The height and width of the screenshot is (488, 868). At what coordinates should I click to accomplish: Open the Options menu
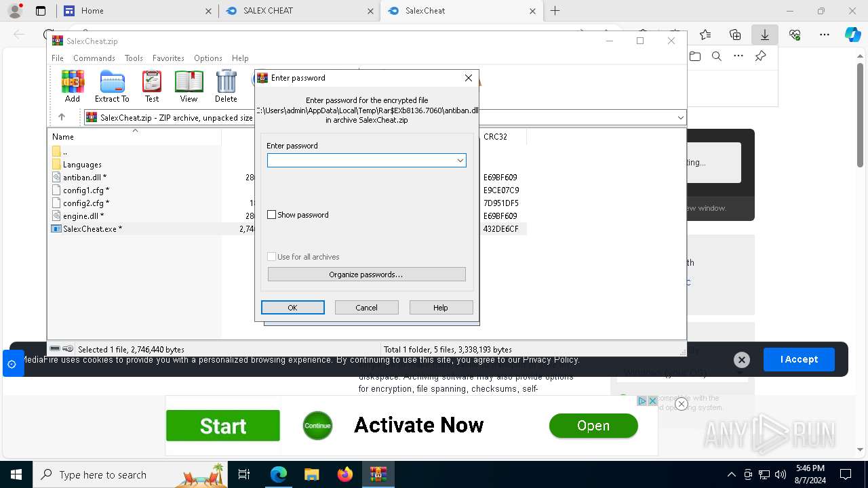[208, 58]
